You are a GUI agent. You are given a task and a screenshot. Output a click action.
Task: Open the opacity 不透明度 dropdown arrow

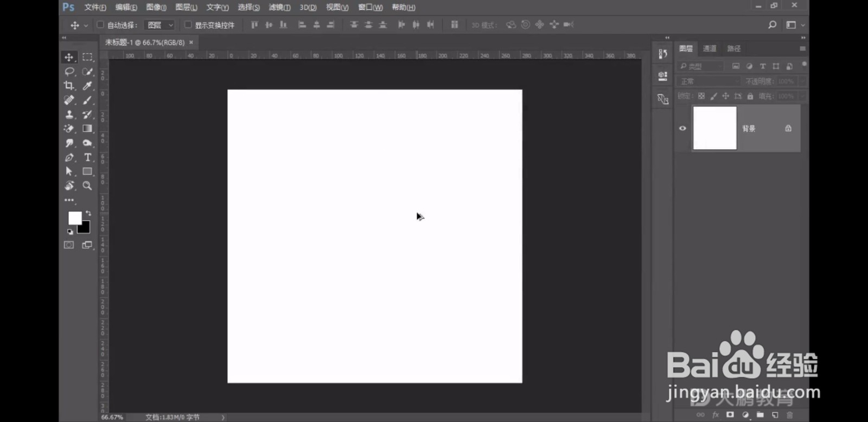[x=802, y=81]
